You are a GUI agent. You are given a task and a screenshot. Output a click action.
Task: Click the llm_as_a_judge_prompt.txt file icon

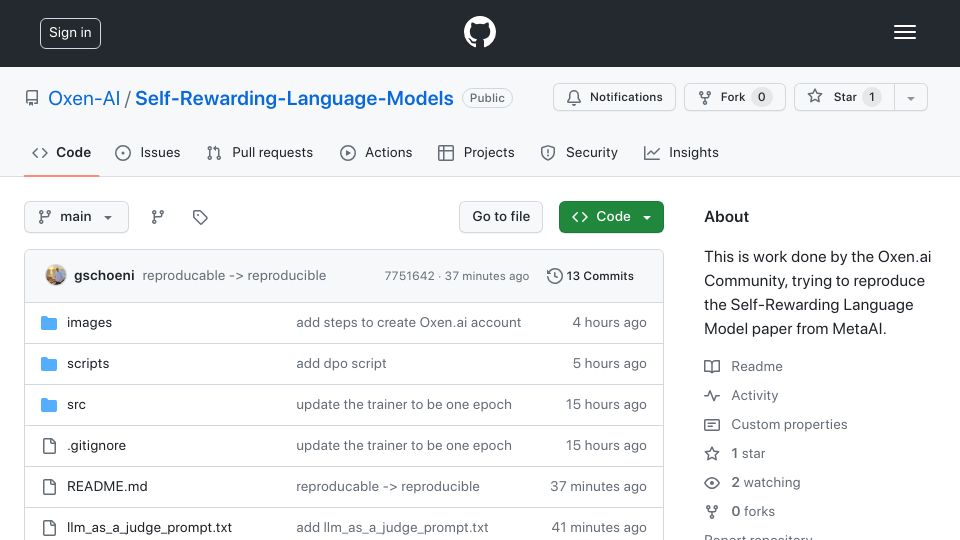click(50, 528)
